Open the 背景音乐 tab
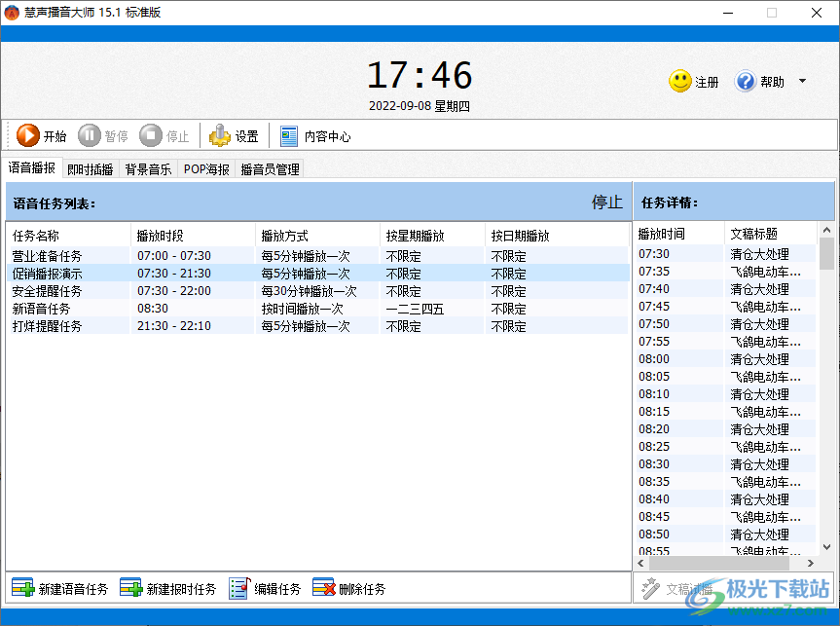This screenshot has height=626, width=840. 147,168
